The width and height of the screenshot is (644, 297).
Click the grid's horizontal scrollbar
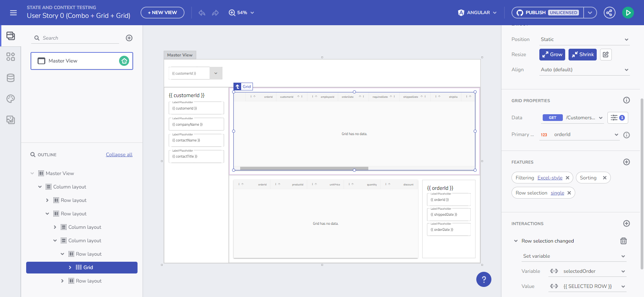pos(304,168)
